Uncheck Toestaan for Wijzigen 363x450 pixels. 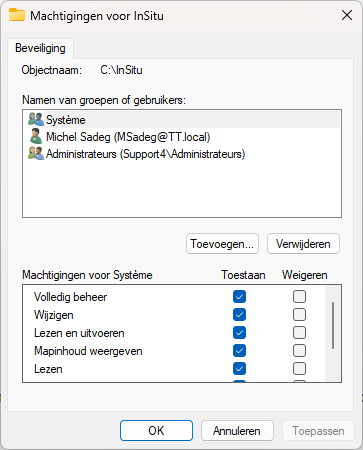tap(239, 314)
